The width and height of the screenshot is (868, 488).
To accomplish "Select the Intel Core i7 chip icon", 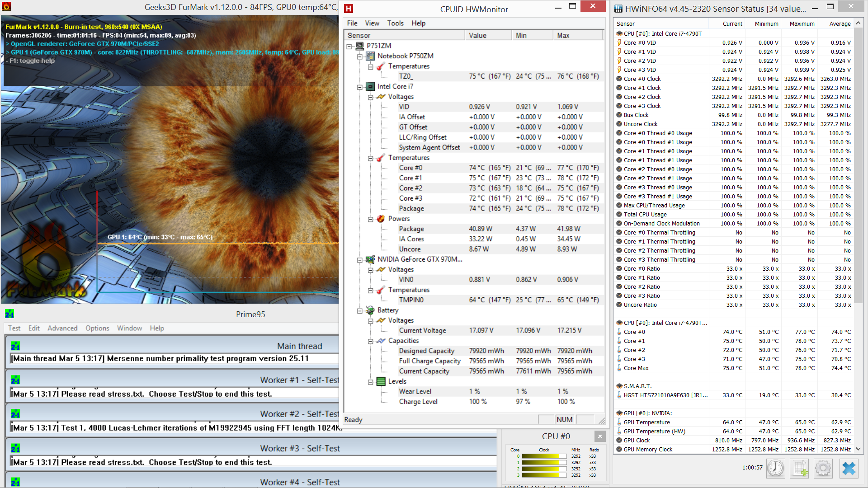I will click(370, 86).
